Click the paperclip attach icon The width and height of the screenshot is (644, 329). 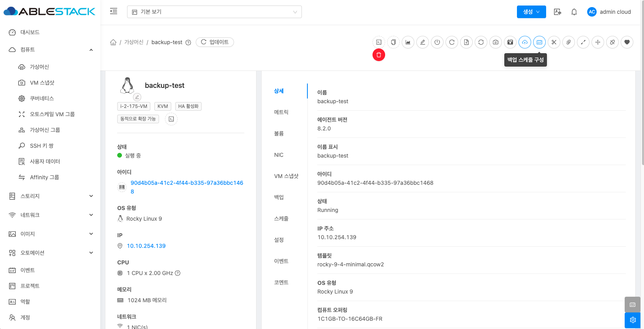coord(569,42)
